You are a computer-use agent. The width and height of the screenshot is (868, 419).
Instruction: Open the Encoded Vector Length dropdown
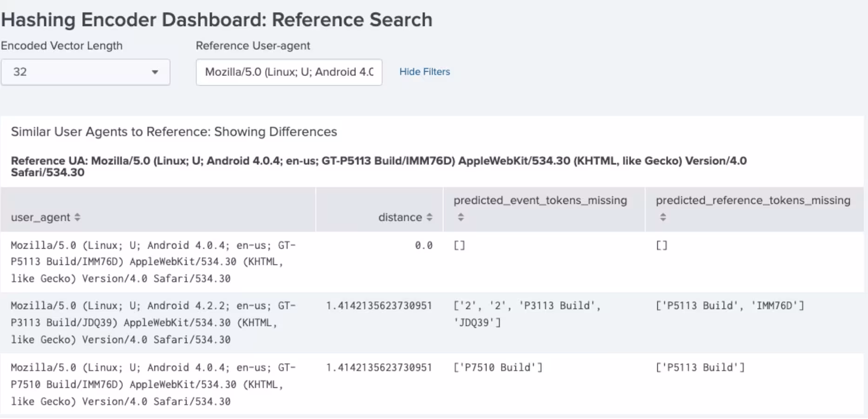pos(85,72)
